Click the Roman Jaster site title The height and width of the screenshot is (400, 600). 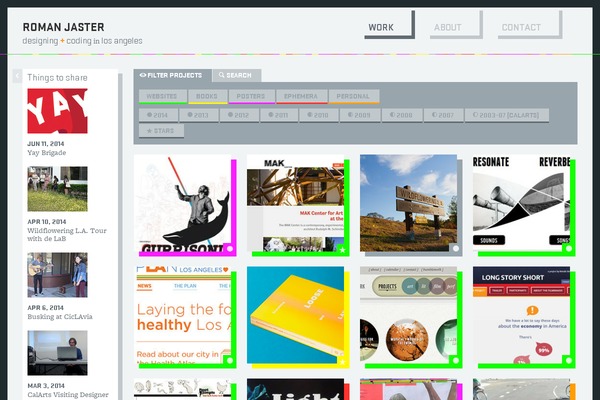point(64,27)
